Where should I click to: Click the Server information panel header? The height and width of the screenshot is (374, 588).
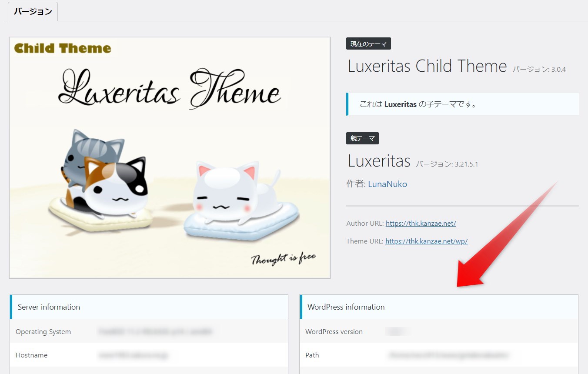coord(149,307)
